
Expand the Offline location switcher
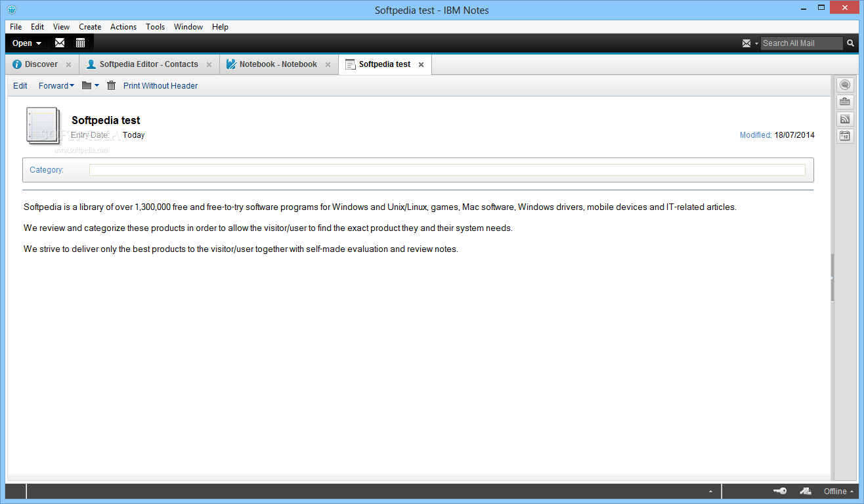839,491
